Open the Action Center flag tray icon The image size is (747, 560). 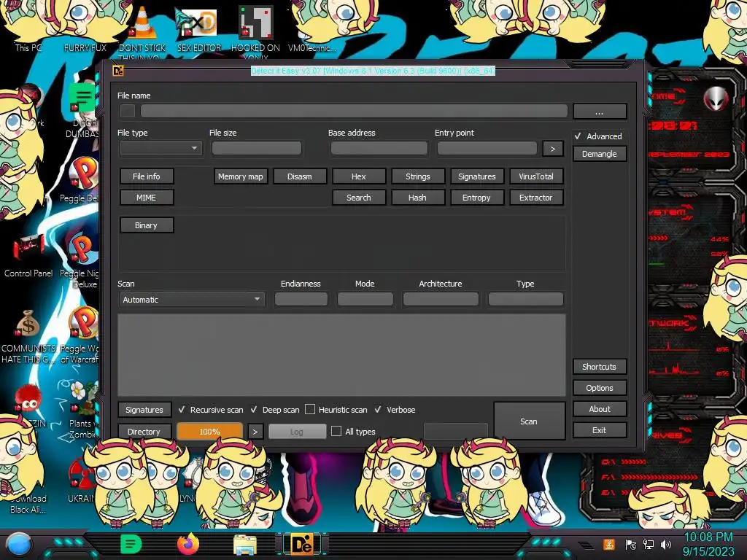631,545
